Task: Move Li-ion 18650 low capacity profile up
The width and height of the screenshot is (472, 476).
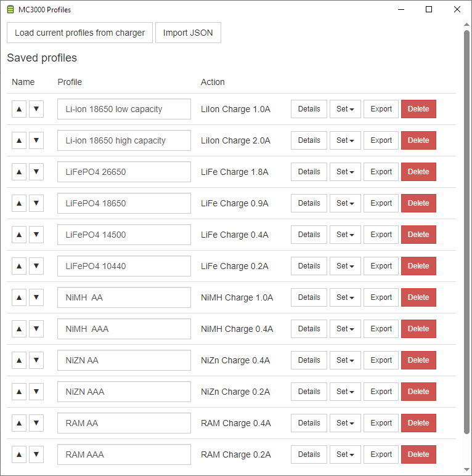Action: tap(19, 109)
